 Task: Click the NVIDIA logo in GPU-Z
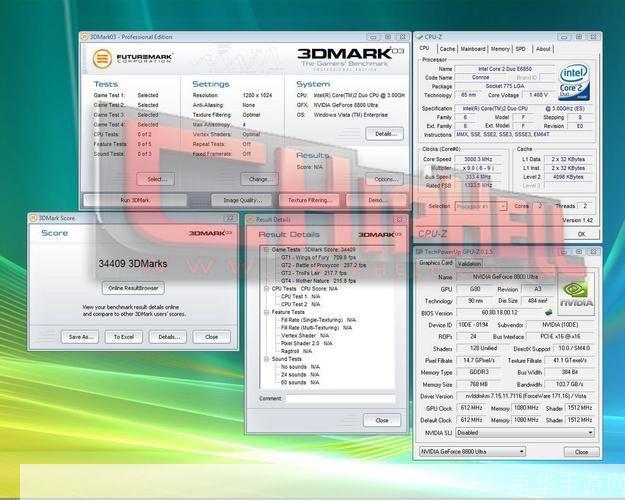[576, 294]
